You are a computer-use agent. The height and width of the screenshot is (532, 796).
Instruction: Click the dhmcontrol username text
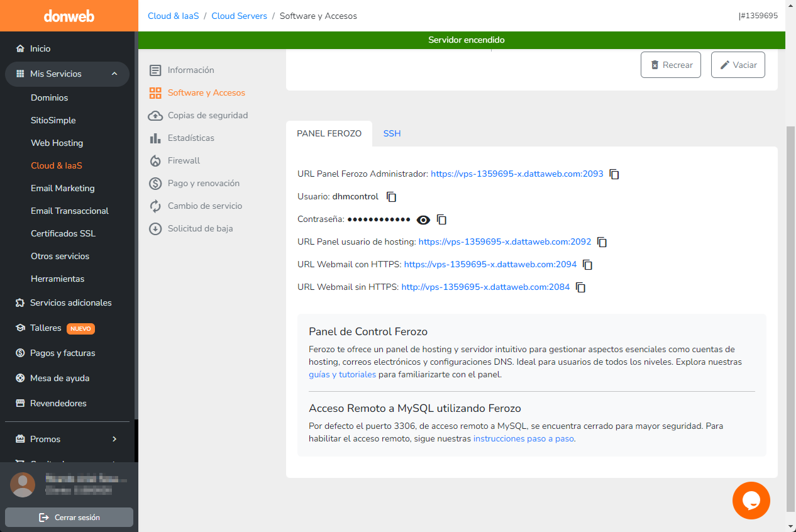(x=355, y=197)
